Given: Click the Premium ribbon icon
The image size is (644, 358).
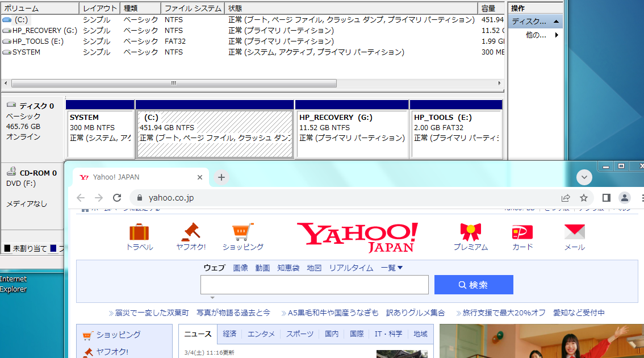Looking at the screenshot, I should [471, 232].
